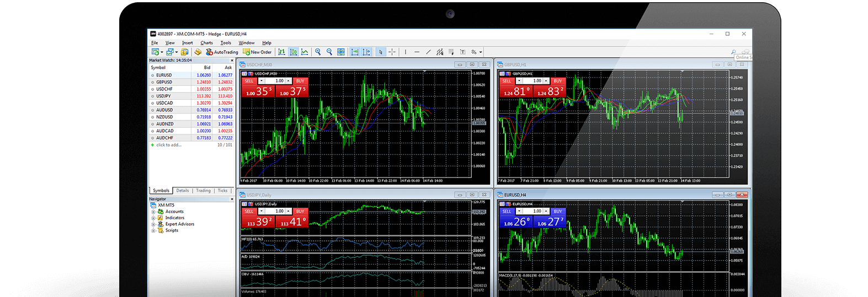Open the New Chart dropdown arrow

point(162,52)
